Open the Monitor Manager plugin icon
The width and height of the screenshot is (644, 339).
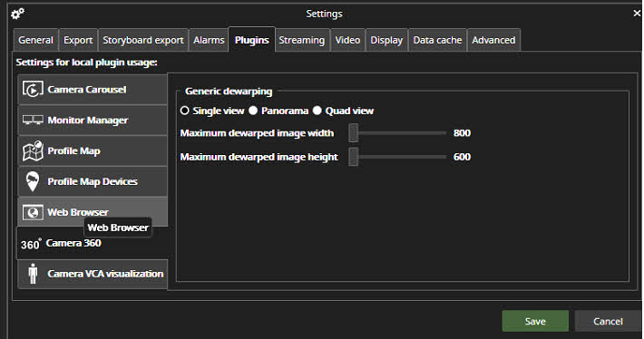(33, 120)
